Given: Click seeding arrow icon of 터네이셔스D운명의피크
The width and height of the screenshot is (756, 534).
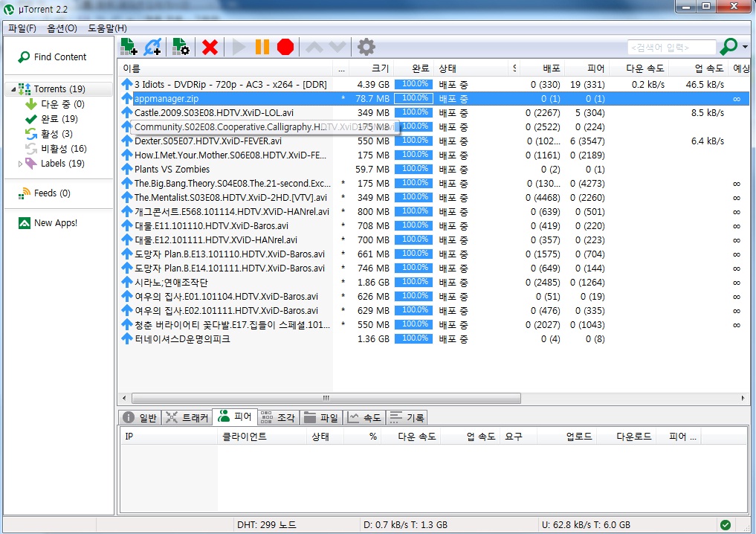Looking at the screenshot, I should [127, 339].
